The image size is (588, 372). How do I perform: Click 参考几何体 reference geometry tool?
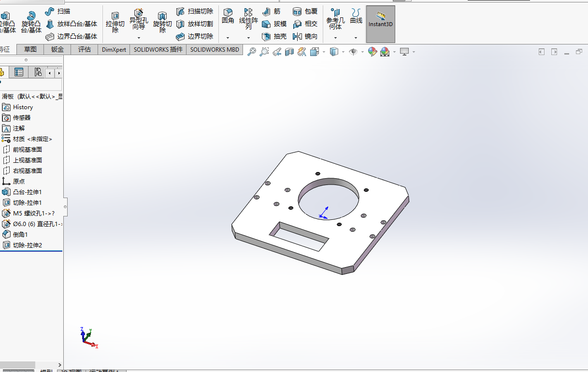[335, 18]
